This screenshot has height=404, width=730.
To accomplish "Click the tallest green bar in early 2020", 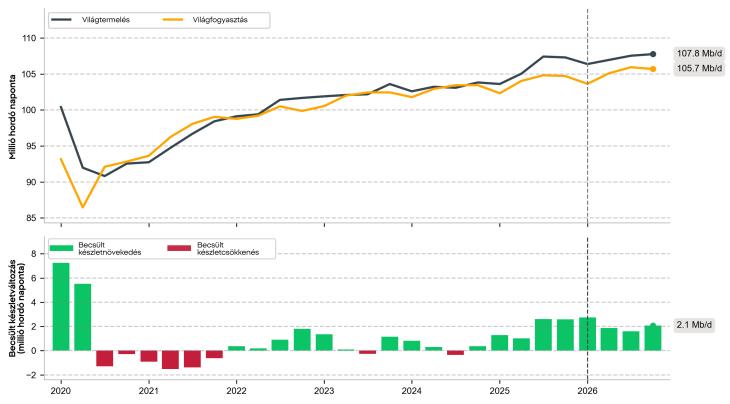I will click(x=61, y=306).
